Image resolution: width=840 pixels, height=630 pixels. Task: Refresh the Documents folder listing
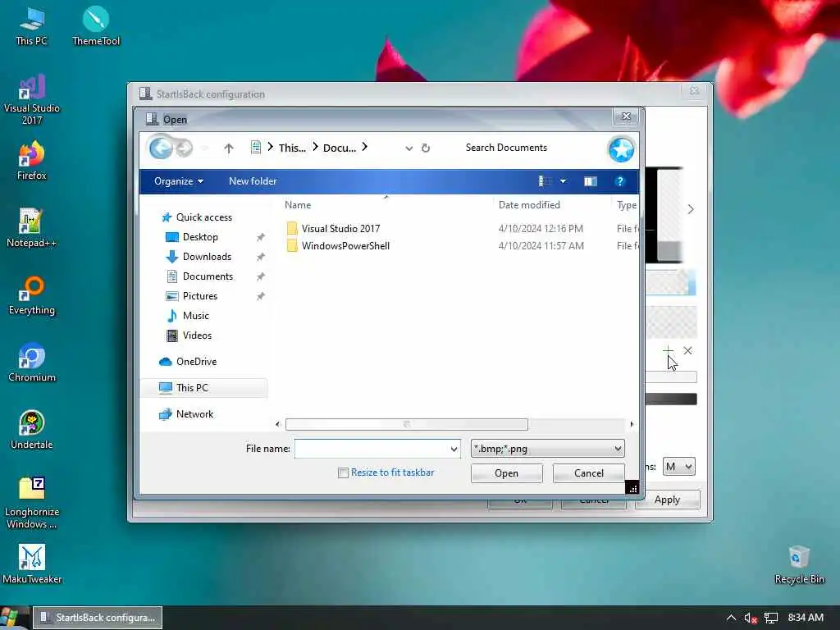[x=426, y=148]
